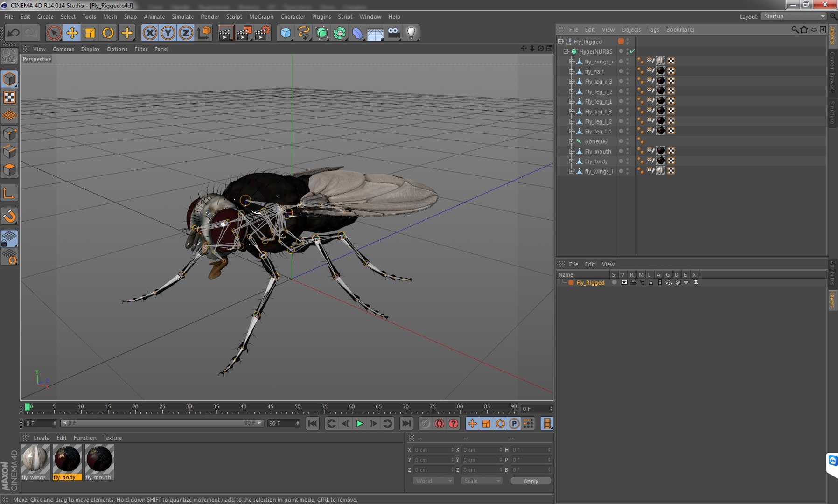Viewport: 838px width, 504px height.
Task: Select the fly_body material swatch
Action: point(67,459)
